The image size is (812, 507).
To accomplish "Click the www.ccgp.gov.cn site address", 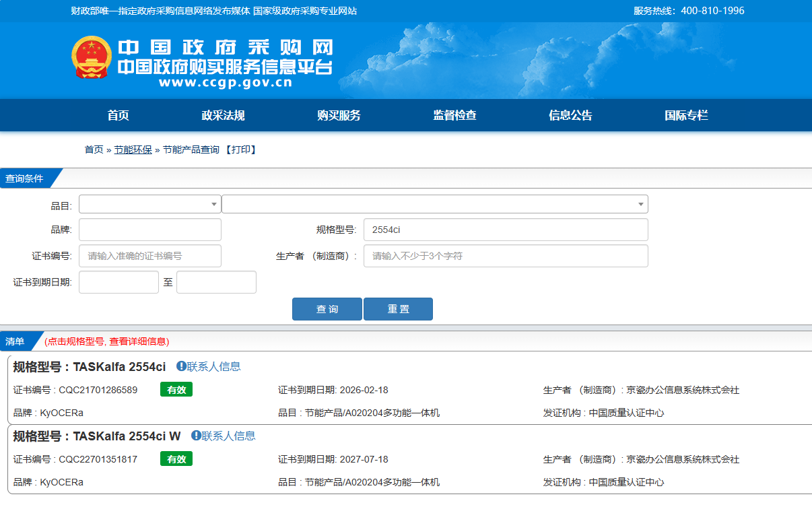I will 226,83.
